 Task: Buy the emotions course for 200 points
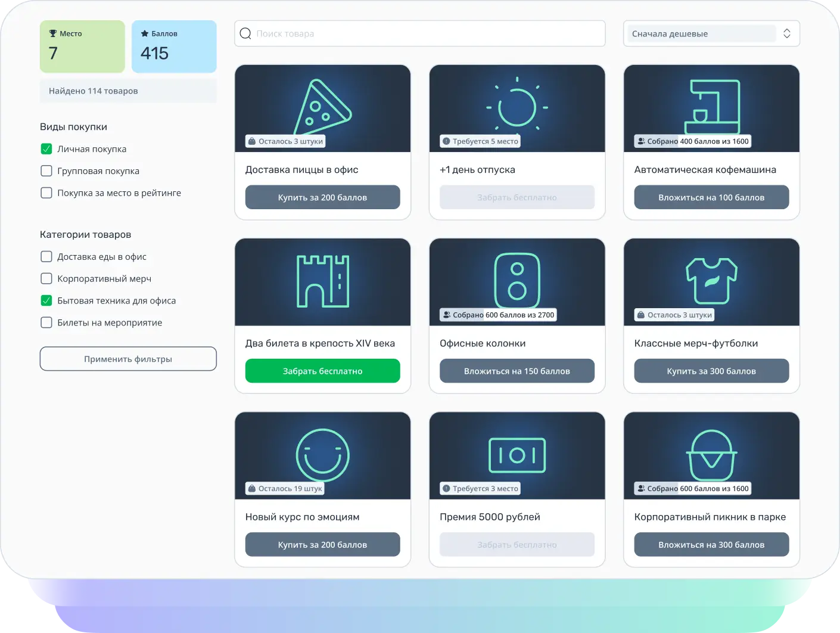tap(322, 544)
